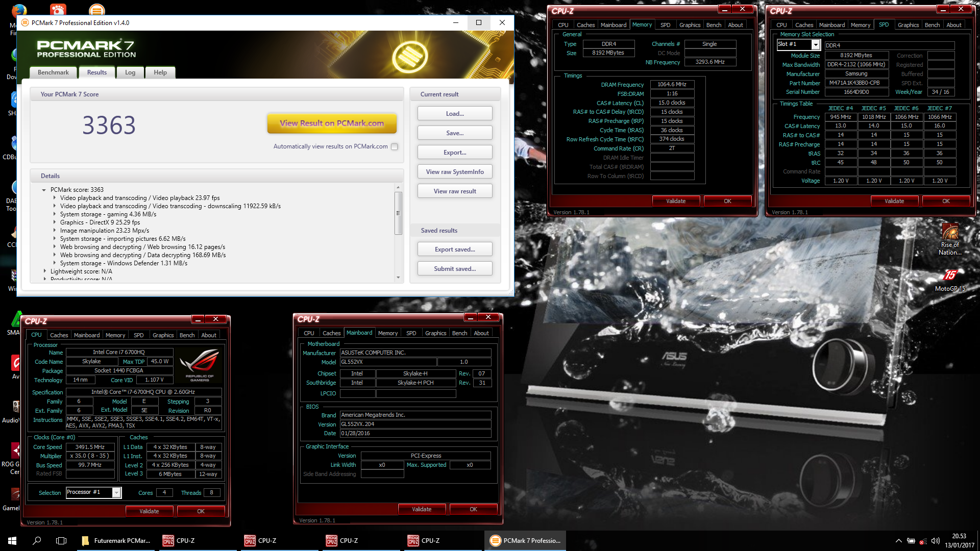The height and width of the screenshot is (551, 980).
Task: Click the Load... result button
Action: coord(455,114)
